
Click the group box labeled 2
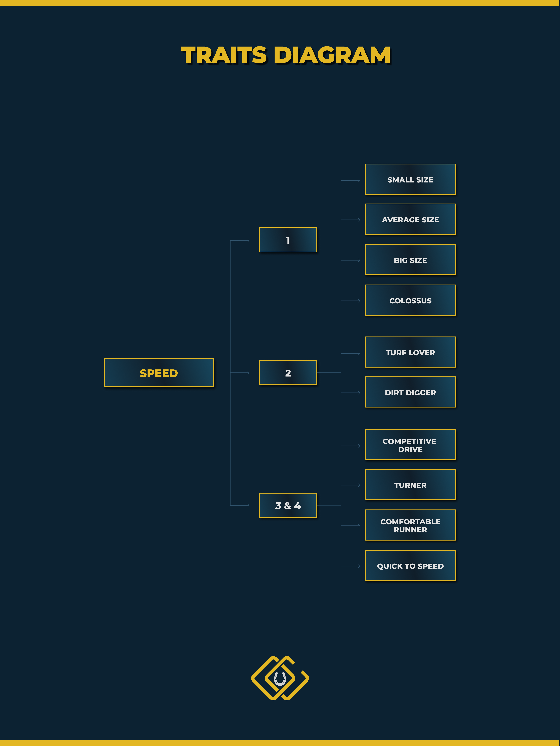[x=288, y=373]
